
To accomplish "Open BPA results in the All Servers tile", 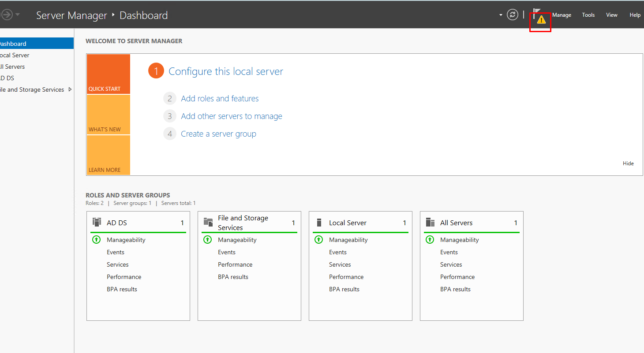I will (x=455, y=289).
